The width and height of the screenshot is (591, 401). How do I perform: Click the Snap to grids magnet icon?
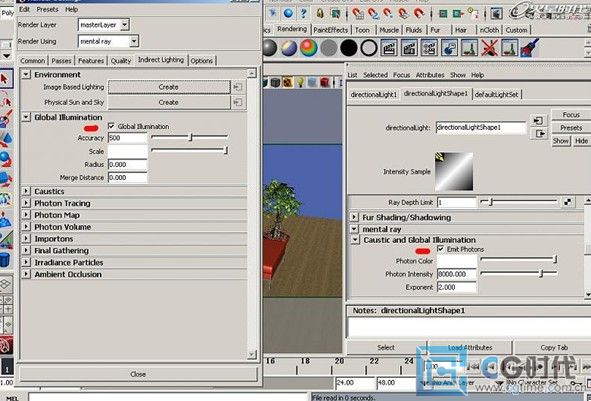[x=358, y=13]
